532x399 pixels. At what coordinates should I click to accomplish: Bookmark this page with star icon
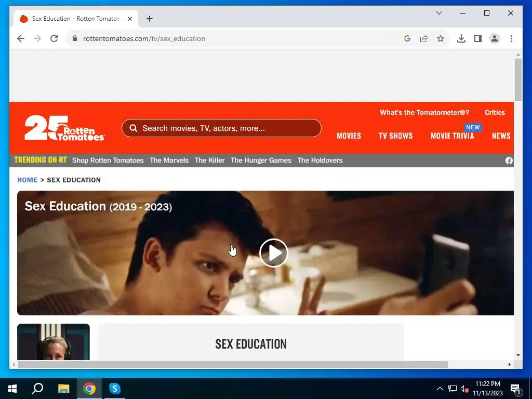(441, 38)
